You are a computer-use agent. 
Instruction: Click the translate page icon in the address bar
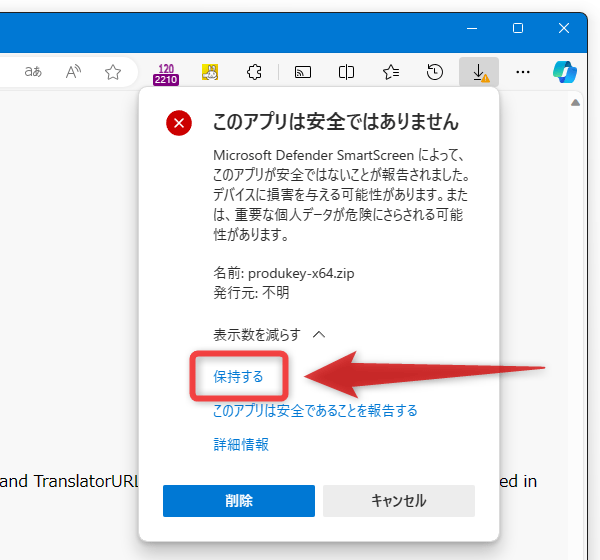[x=33, y=72]
